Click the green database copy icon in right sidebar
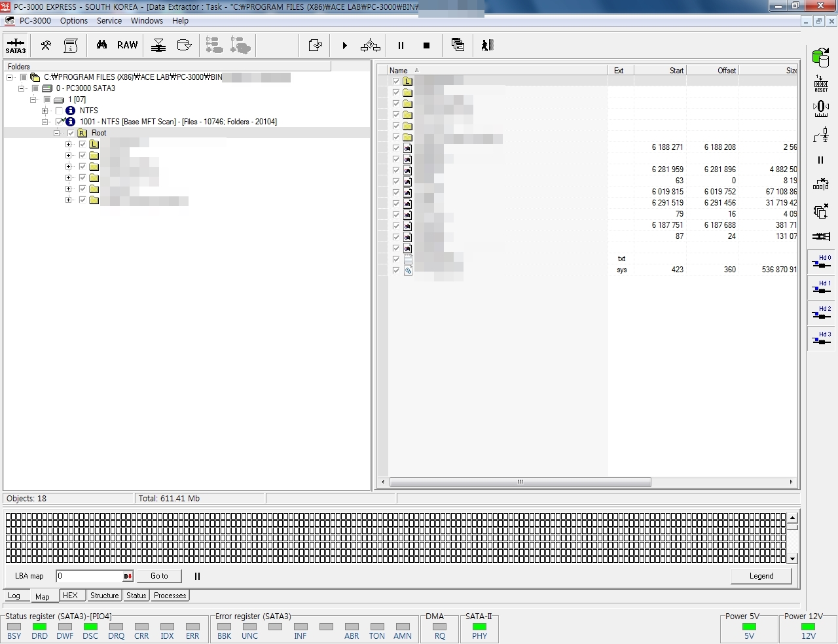 click(x=821, y=58)
